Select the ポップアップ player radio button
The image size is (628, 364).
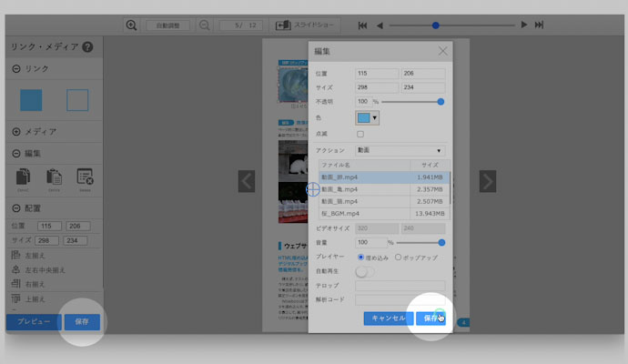398,258
